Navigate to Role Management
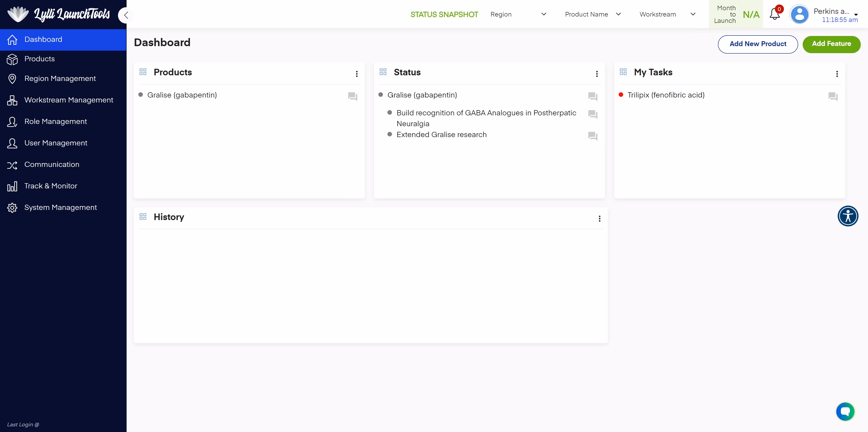 pyautogui.click(x=56, y=121)
